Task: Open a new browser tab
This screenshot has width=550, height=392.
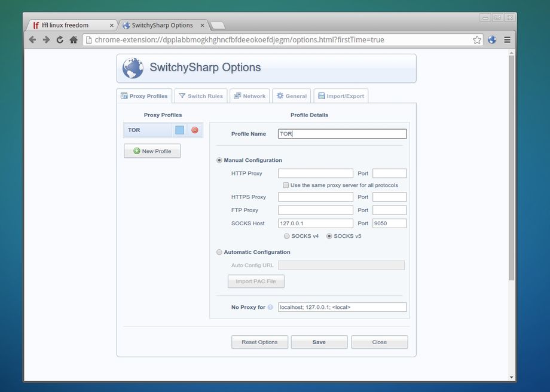Action: click(x=218, y=25)
